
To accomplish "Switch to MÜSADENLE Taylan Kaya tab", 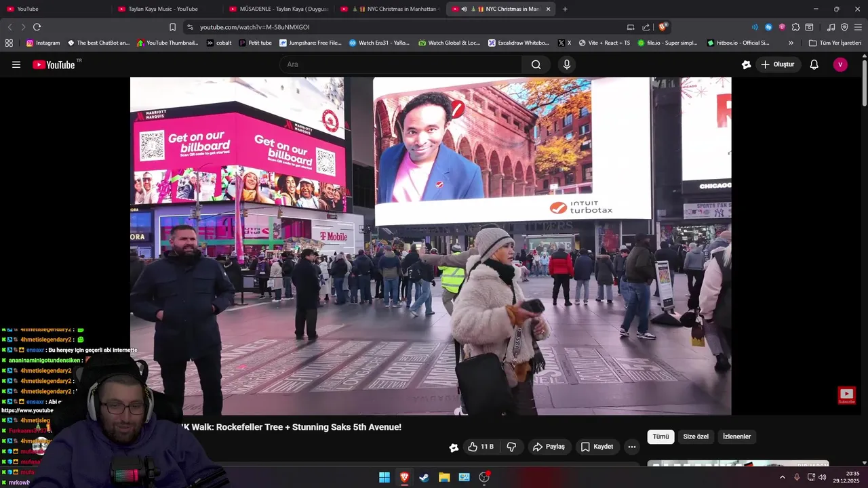I will coord(278,9).
